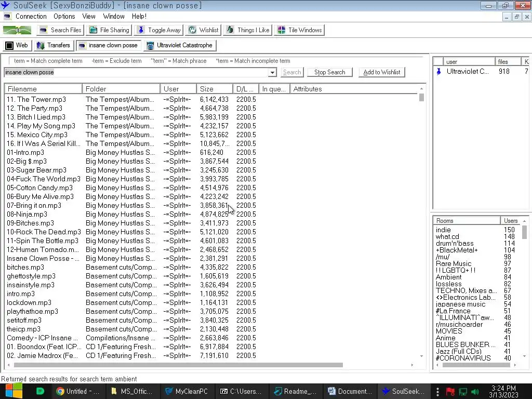
Task: Sort results by Size column header
Action: [x=215, y=89]
